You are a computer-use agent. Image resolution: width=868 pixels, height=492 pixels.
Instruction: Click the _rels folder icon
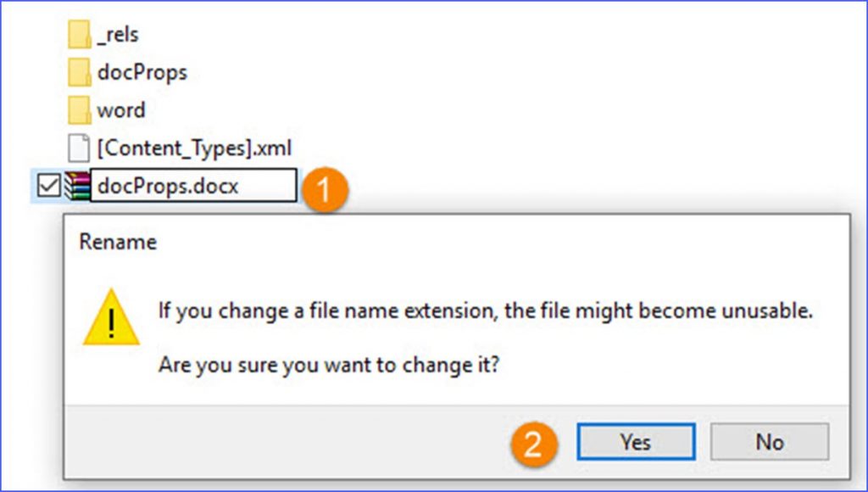pos(79,35)
